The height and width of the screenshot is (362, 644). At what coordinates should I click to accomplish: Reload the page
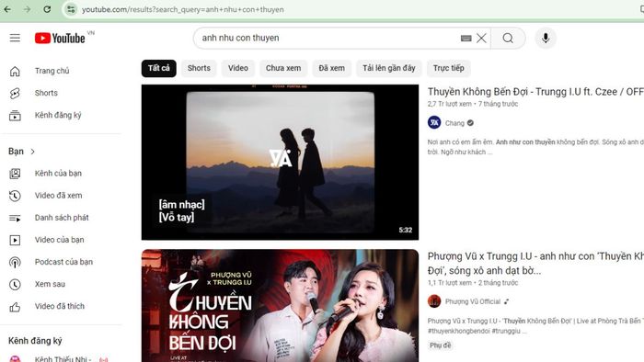pyautogui.click(x=47, y=9)
